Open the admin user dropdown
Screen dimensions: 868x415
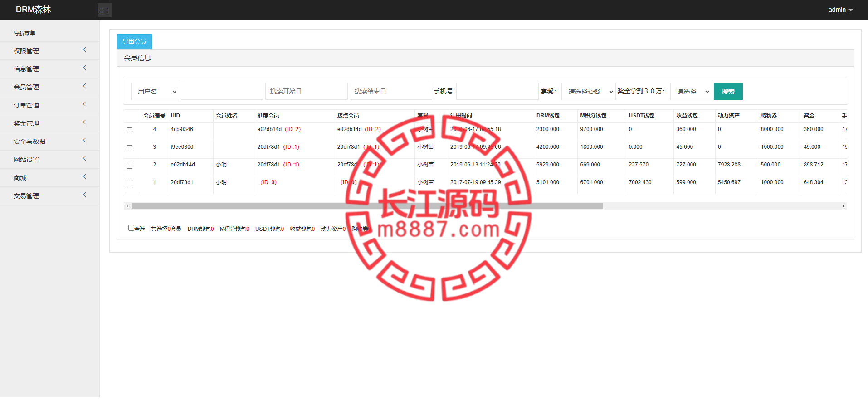[x=840, y=10]
